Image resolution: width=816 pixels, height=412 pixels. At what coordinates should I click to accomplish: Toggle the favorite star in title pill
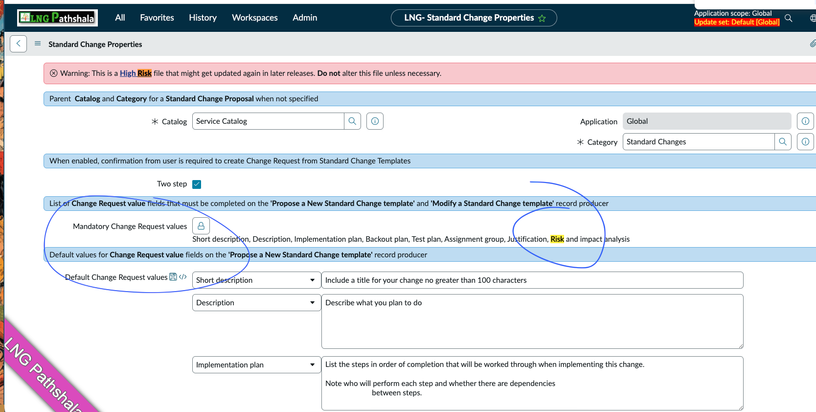point(542,18)
